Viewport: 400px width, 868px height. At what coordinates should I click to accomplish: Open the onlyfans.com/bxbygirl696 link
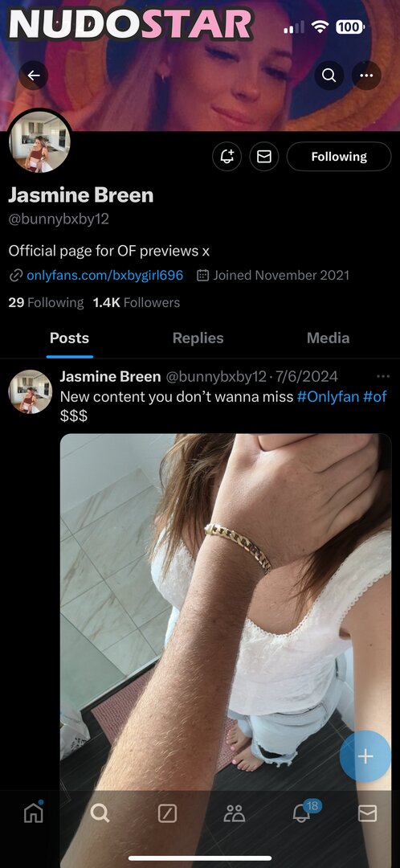[x=104, y=275]
